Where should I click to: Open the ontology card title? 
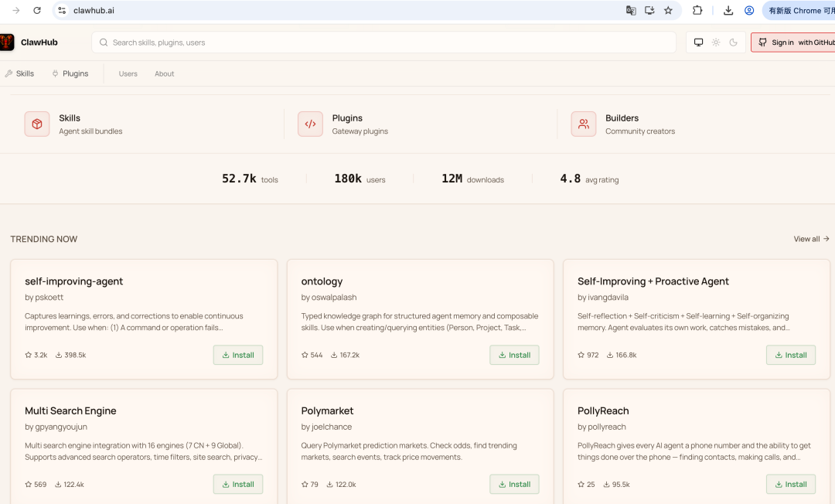pyautogui.click(x=322, y=281)
